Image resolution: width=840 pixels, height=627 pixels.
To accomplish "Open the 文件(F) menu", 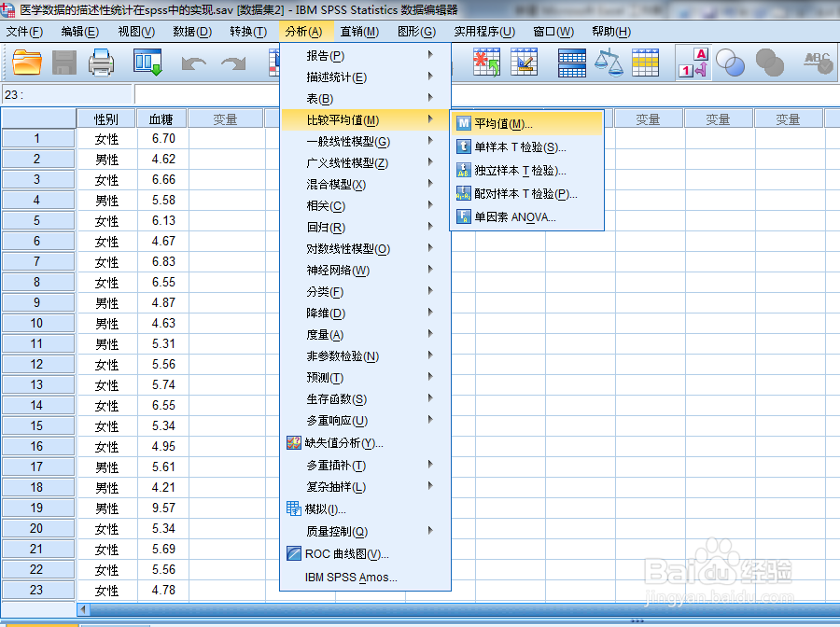I will click(24, 32).
